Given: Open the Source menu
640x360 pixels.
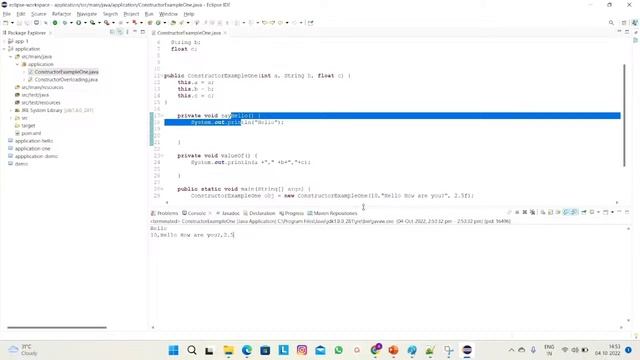Looking at the screenshot, I should [38, 14].
